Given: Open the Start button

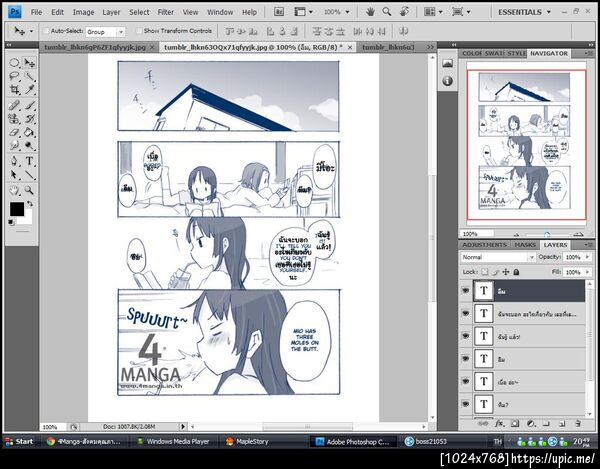Looking at the screenshot, I should click(19, 441).
